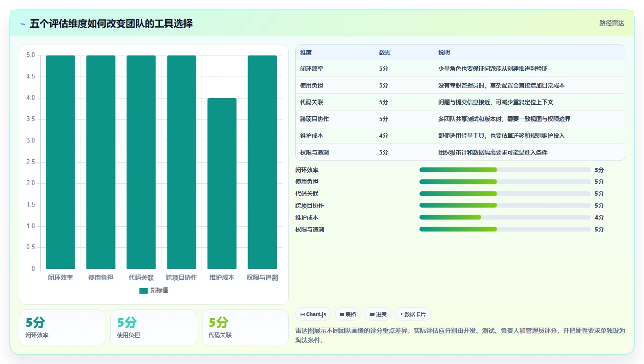Click the 使用负担 bar in the chart
The image size is (644, 364).
(x=101, y=162)
